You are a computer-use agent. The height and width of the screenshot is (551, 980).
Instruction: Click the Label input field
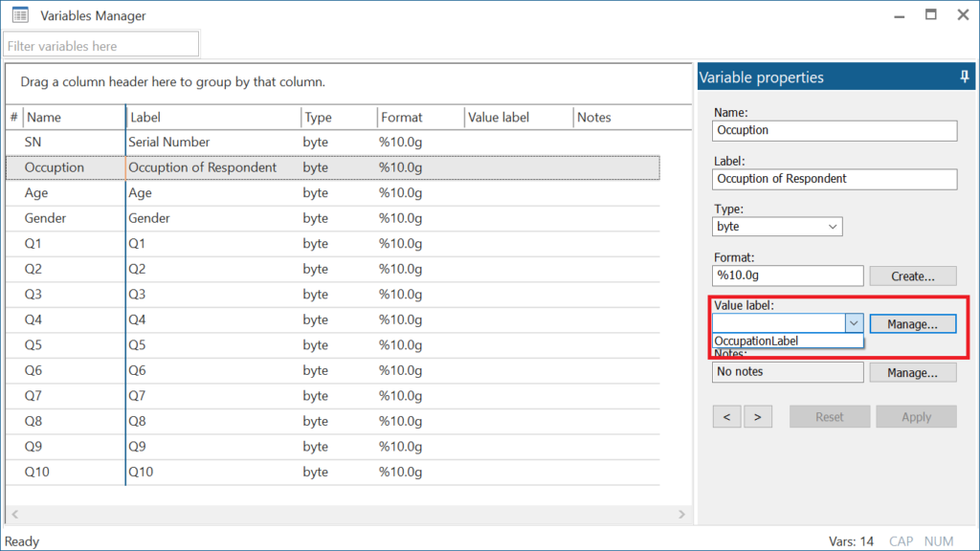835,179
